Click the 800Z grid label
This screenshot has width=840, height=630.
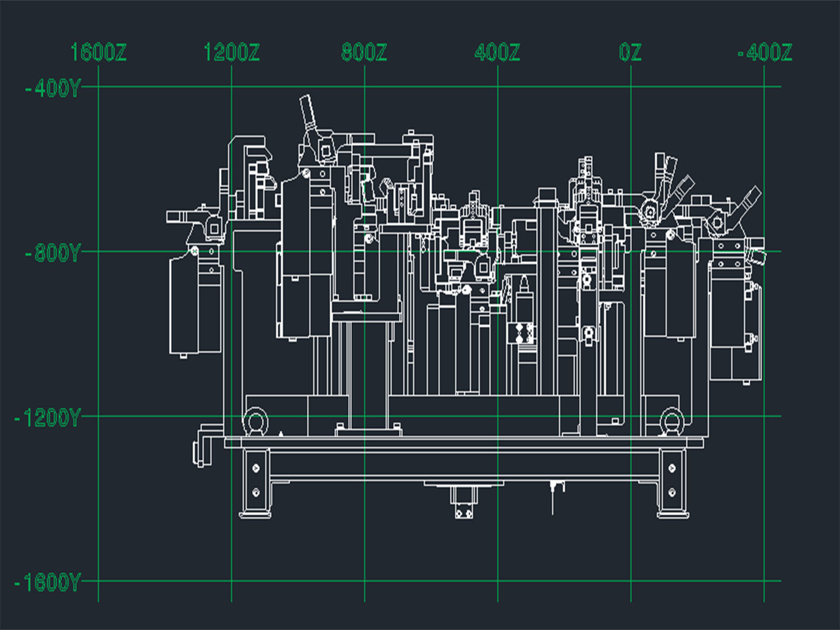pos(364,52)
